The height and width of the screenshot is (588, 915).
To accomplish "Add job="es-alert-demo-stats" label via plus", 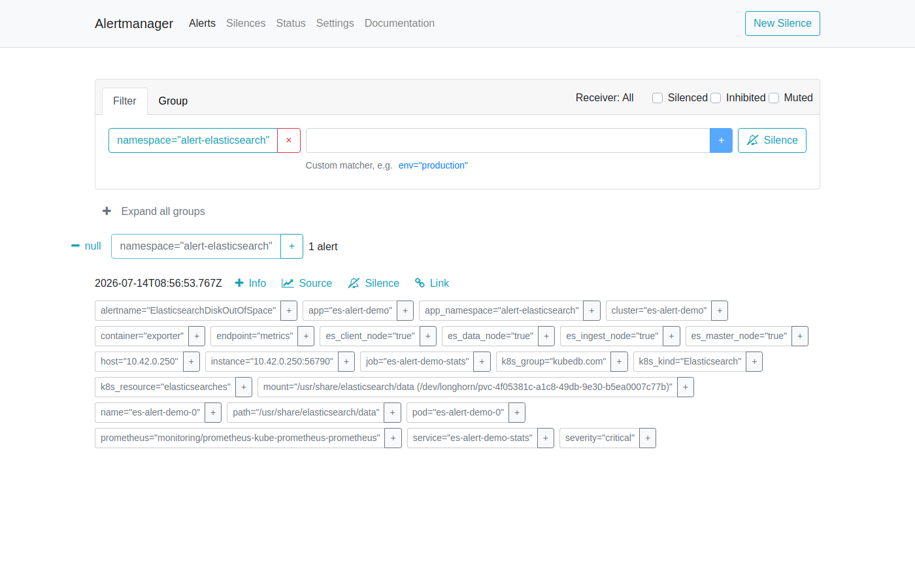I will pyautogui.click(x=482, y=361).
